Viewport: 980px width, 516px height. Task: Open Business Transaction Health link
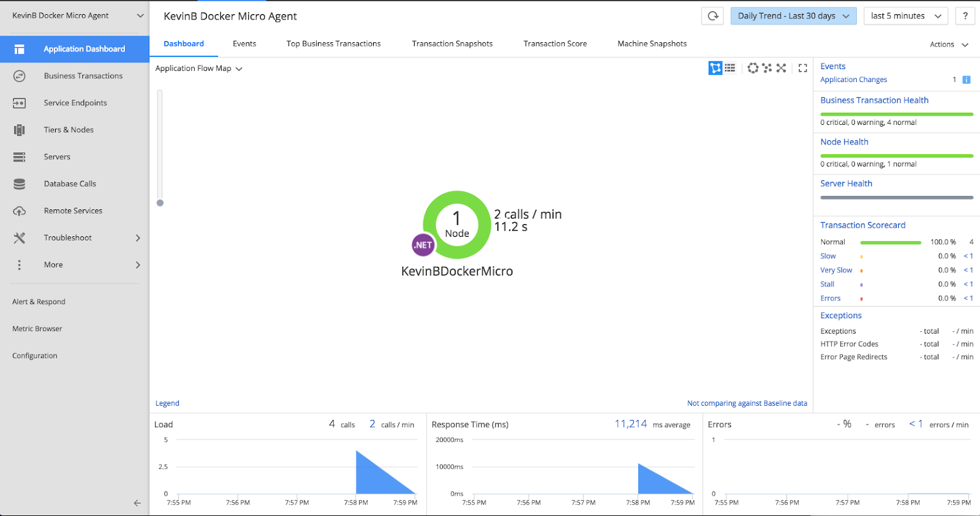(875, 100)
